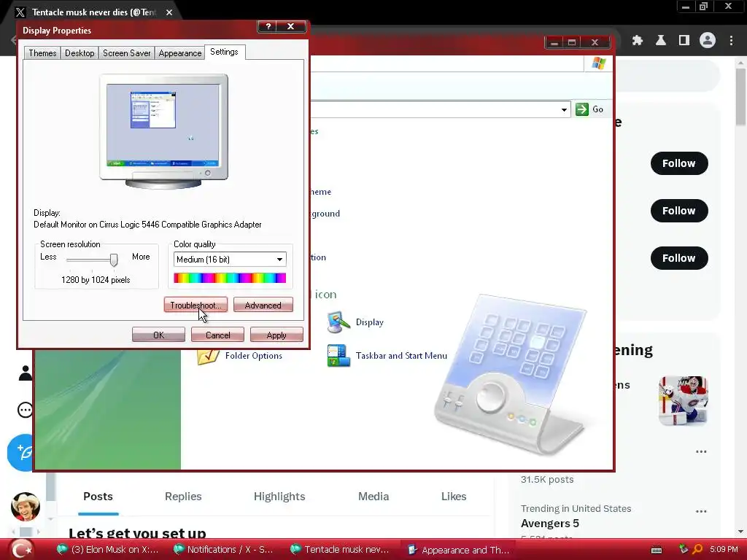Close the Tentacle musk browser tab
This screenshot has width=747, height=560.
[169, 12]
